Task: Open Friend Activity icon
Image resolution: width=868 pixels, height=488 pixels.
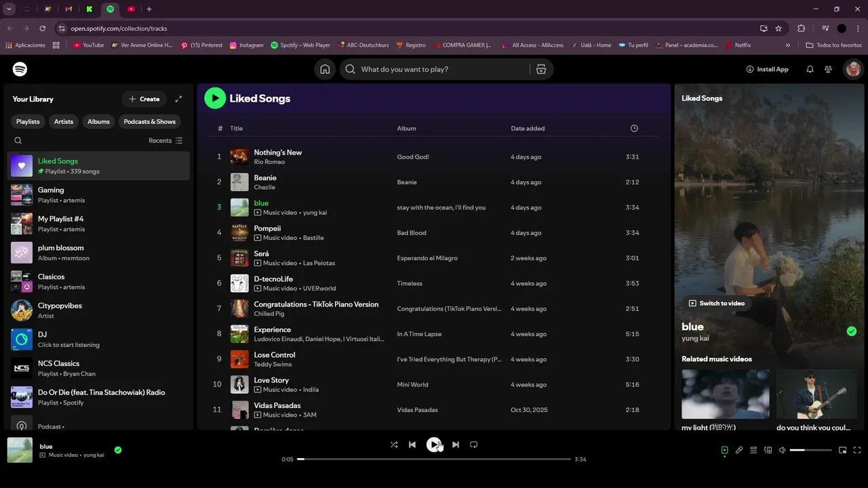Action: (828, 69)
